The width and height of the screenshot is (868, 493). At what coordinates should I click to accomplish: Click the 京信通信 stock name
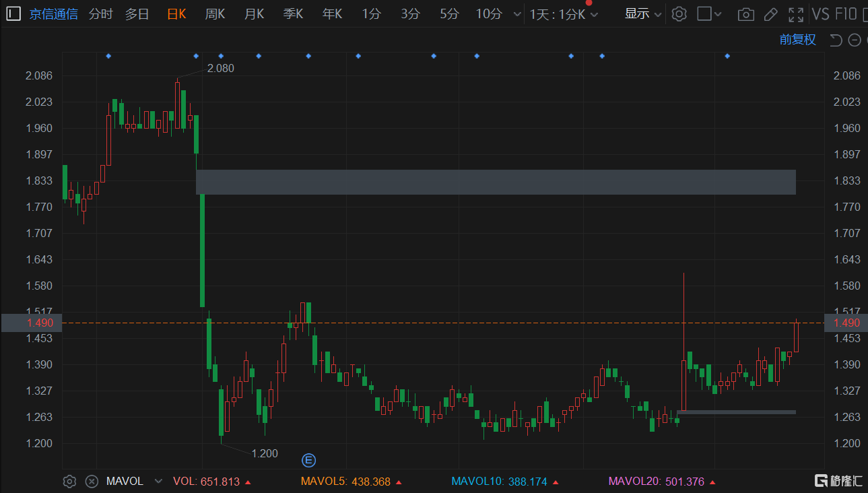[53, 13]
